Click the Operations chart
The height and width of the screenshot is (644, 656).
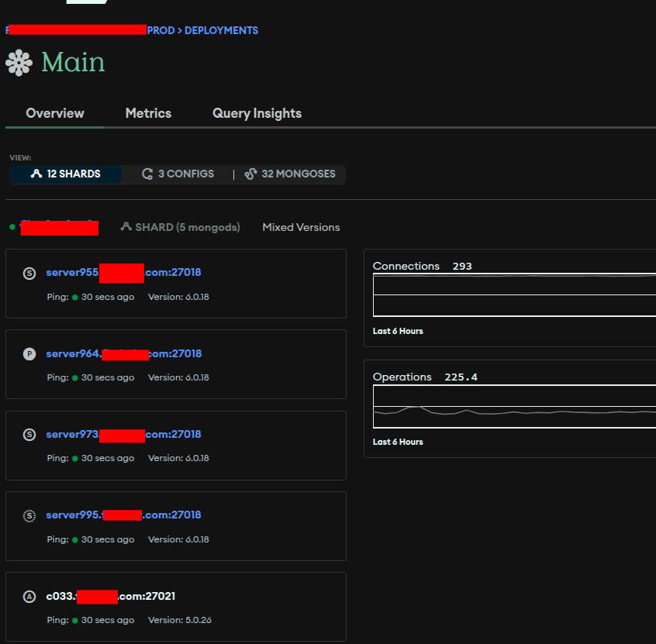514,406
